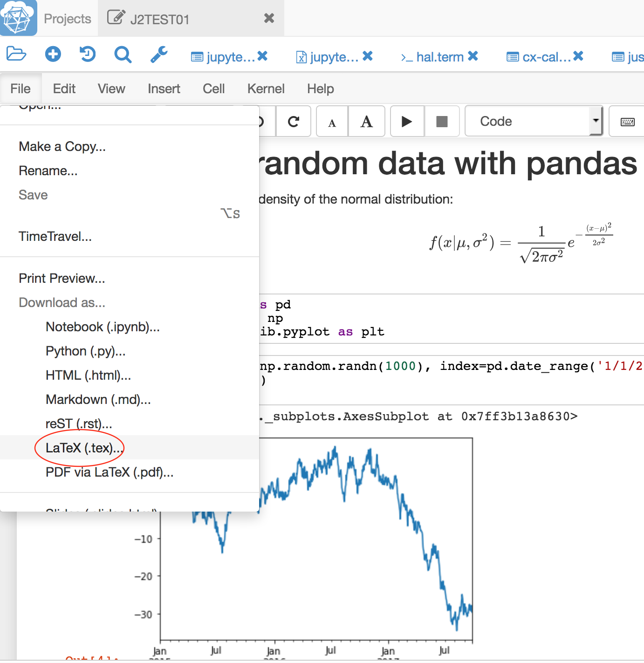
Task: Choose PDF via LaTeX (.pdf) option
Action: (x=110, y=472)
